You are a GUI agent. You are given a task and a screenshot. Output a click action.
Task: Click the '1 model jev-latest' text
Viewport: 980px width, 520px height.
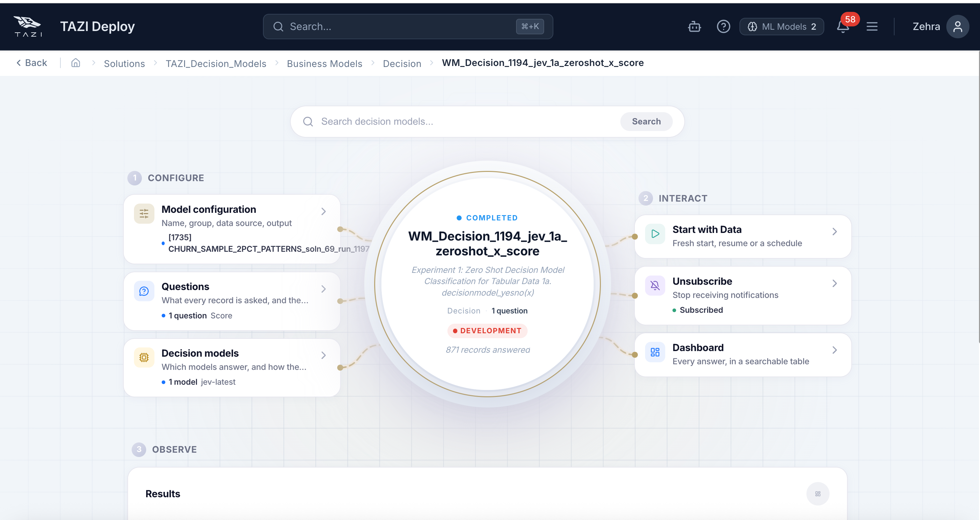(202, 382)
